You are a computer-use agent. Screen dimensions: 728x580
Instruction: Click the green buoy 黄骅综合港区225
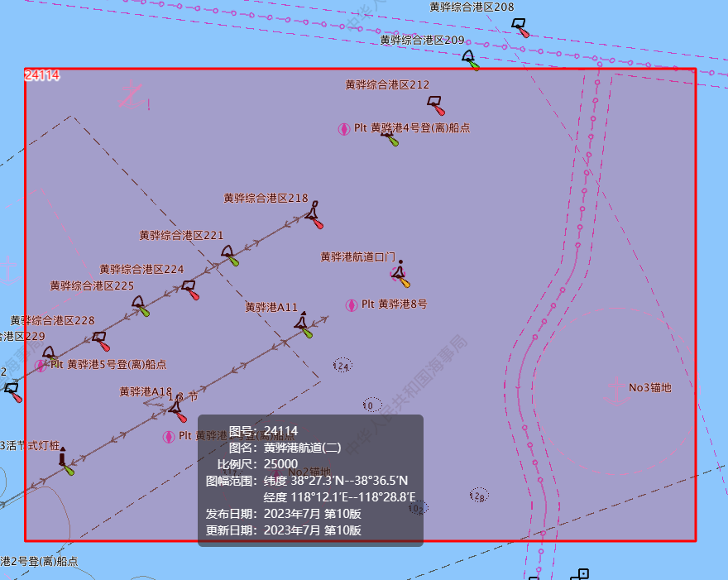pos(140,306)
